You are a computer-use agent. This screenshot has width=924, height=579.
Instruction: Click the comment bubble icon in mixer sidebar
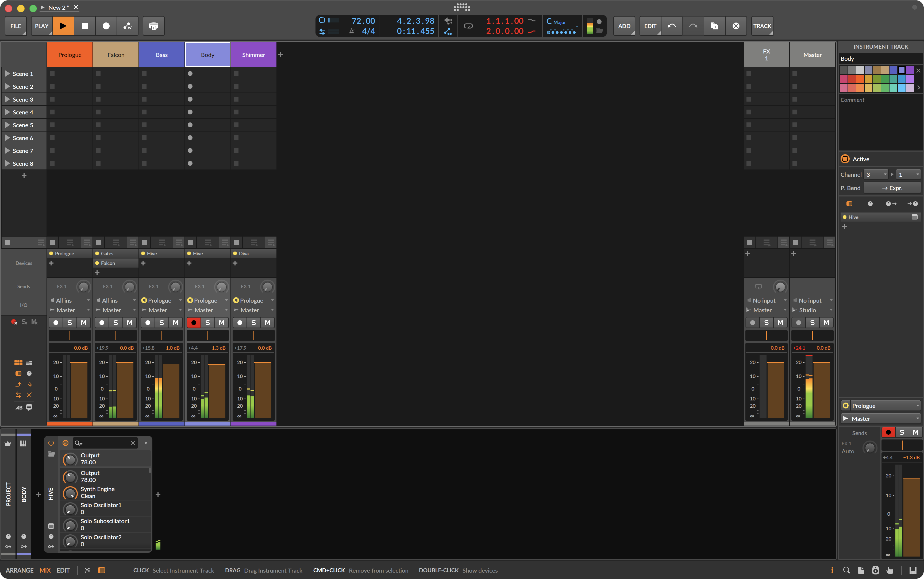pos(29,407)
